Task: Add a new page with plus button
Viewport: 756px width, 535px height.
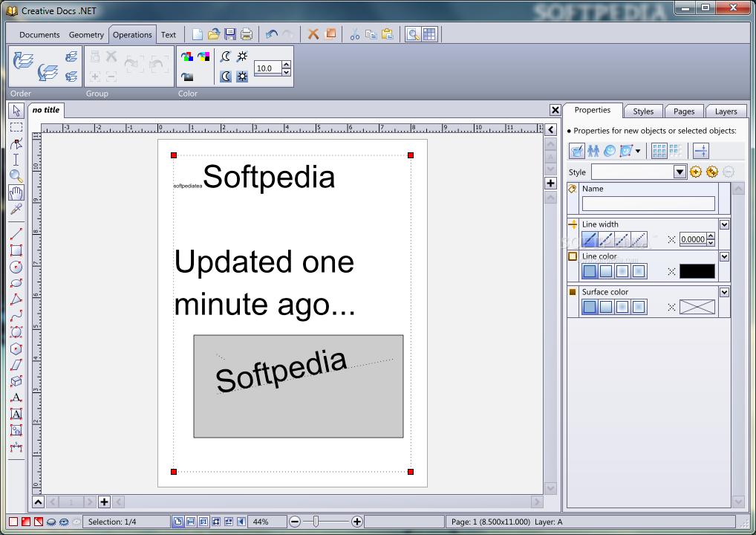Action: pyautogui.click(x=104, y=502)
